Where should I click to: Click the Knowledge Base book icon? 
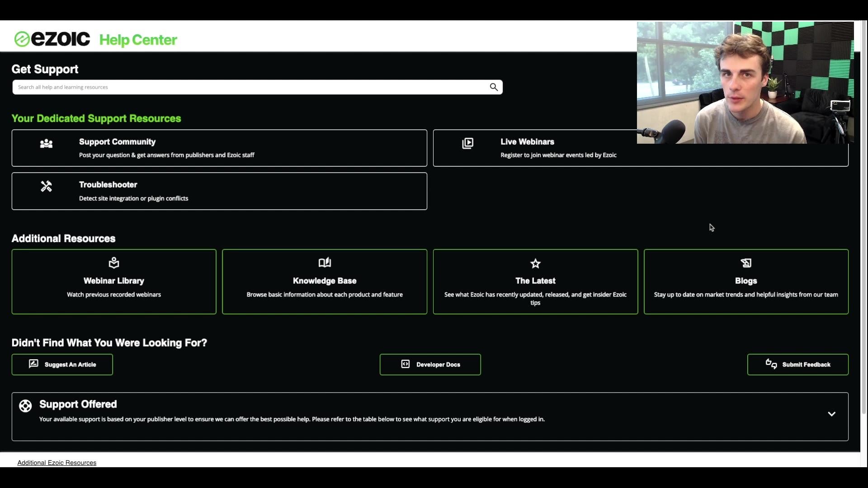coord(325,263)
